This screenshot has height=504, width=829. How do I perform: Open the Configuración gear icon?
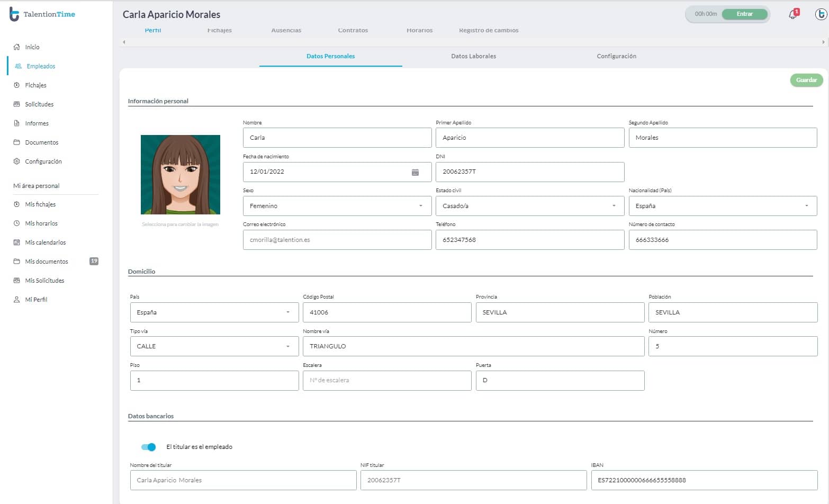click(x=16, y=161)
